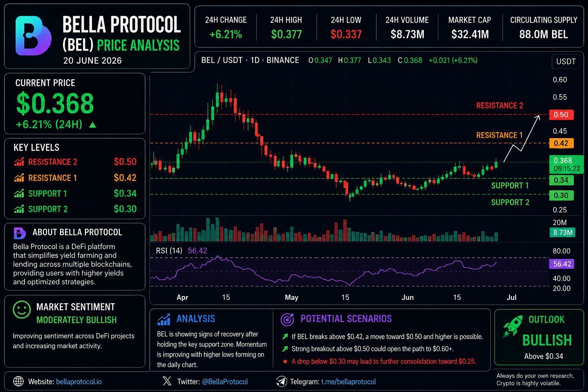This screenshot has width=588, height=392.
Task: Select the green chart icon beside Support 1
Action: pos(19,194)
